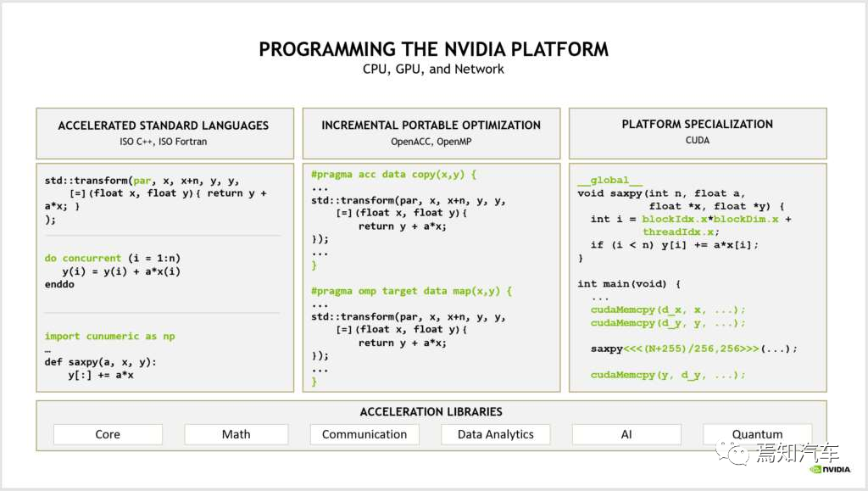868x491 pixels.
Task: Click "import cunumeric as np" line
Action: coord(109,336)
